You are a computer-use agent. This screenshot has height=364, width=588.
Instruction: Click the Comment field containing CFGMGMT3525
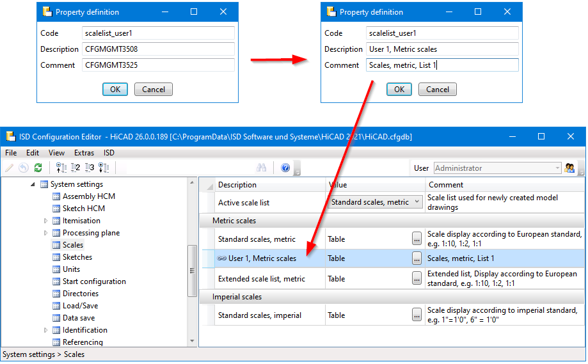pos(158,65)
